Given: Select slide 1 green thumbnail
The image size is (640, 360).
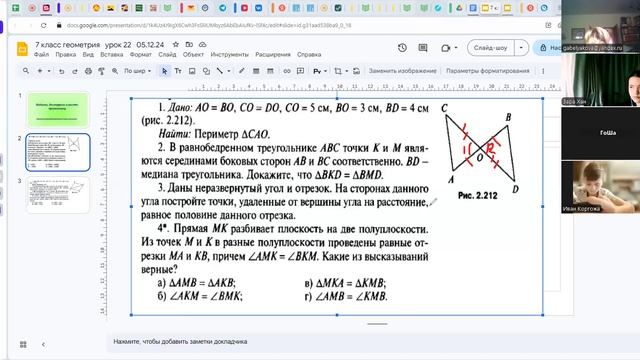Looking at the screenshot, I should click(x=58, y=110).
